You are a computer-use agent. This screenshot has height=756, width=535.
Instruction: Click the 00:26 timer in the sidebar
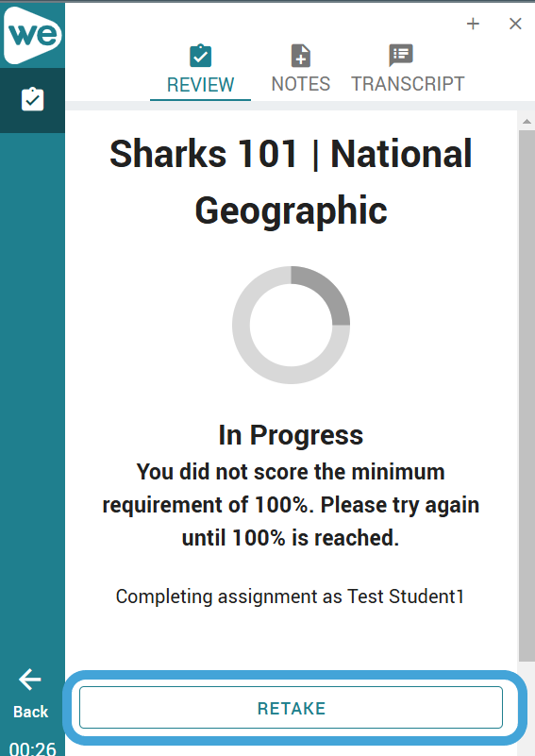coord(32,748)
